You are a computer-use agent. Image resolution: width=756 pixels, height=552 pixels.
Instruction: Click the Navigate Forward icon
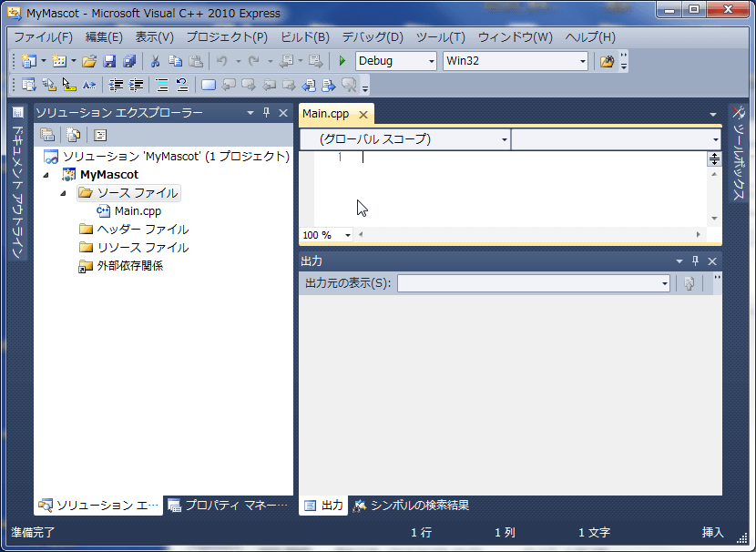pos(316,61)
